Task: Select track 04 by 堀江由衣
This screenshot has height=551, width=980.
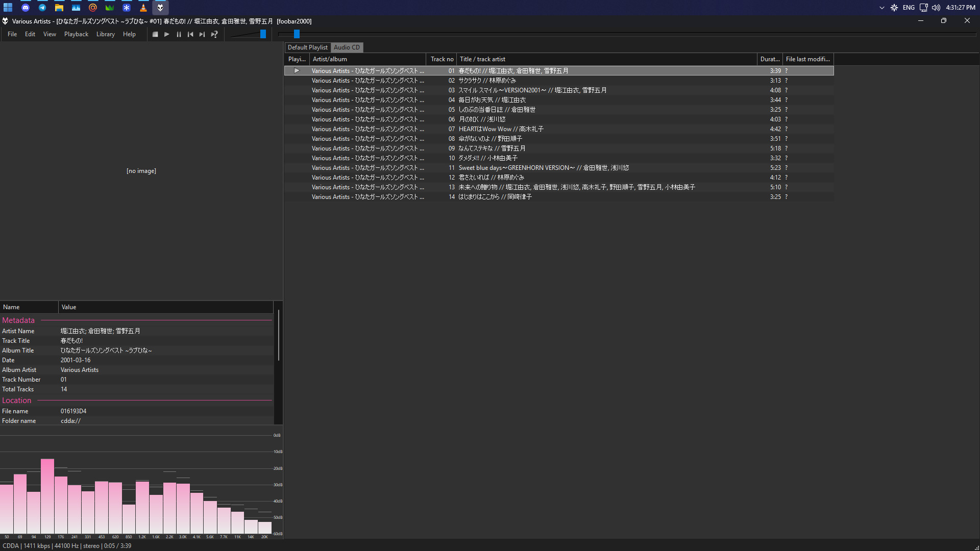Action: tap(559, 100)
